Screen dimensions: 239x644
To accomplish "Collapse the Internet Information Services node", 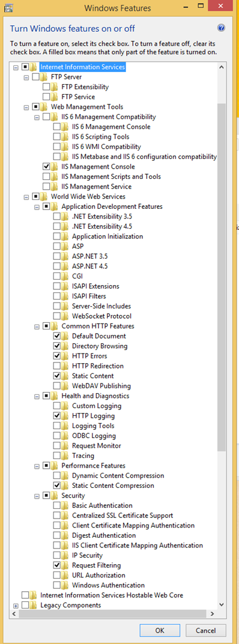I will pos(16,67).
